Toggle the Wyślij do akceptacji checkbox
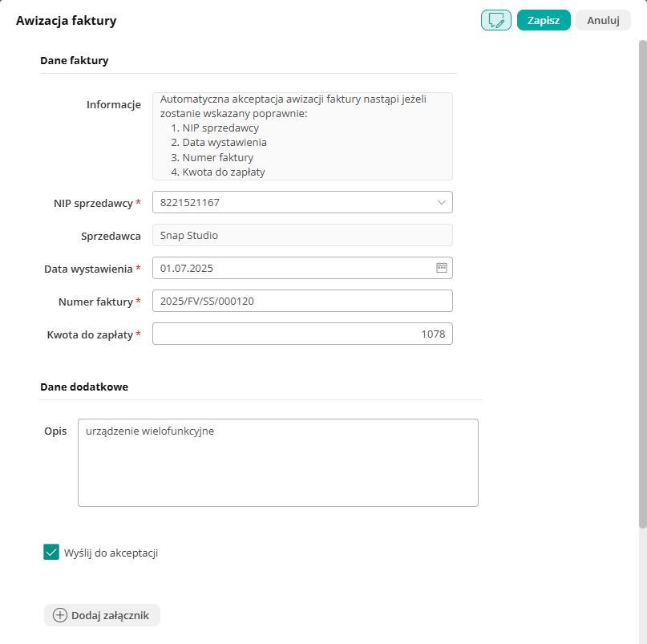The width and height of the screenshot is (647, 644). (x=51, y=552)
